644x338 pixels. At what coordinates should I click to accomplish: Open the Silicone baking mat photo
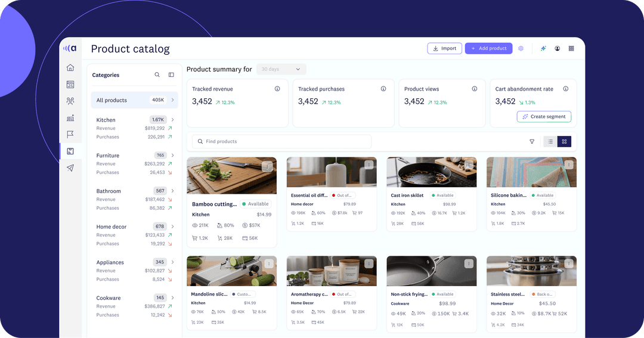[x=531, y=172]
